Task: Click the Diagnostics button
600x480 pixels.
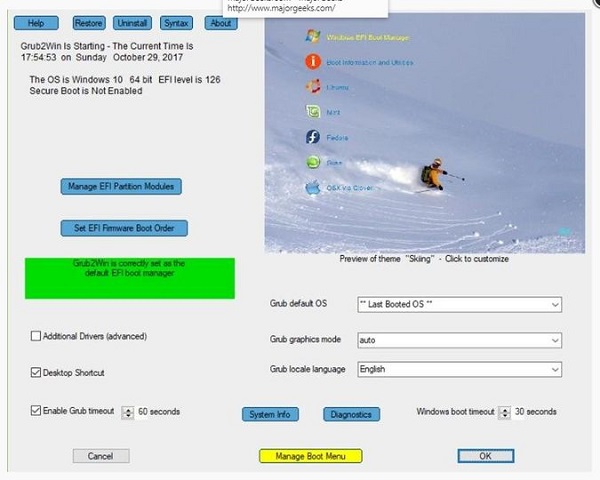Action: coord(351,415)
